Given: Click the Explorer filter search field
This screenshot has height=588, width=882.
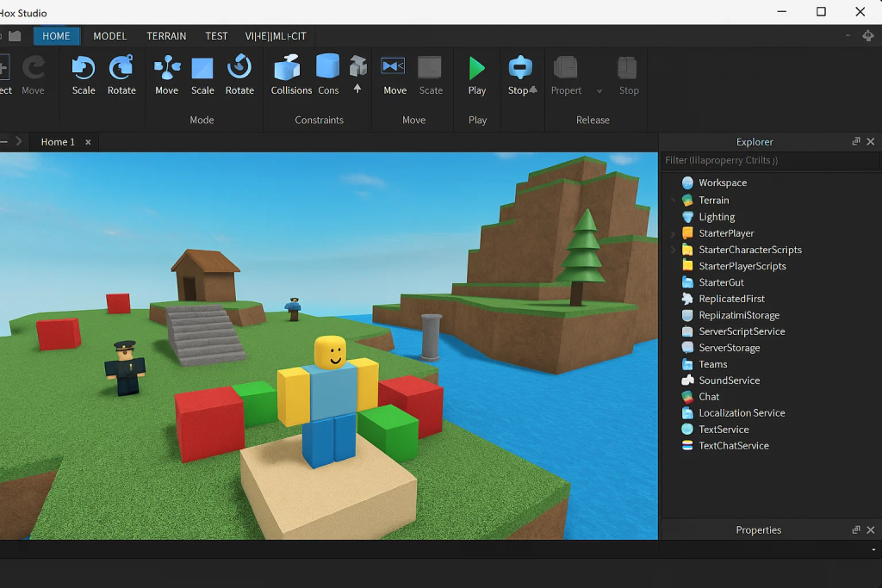Looking at the screenshot, I should [771, 160].
